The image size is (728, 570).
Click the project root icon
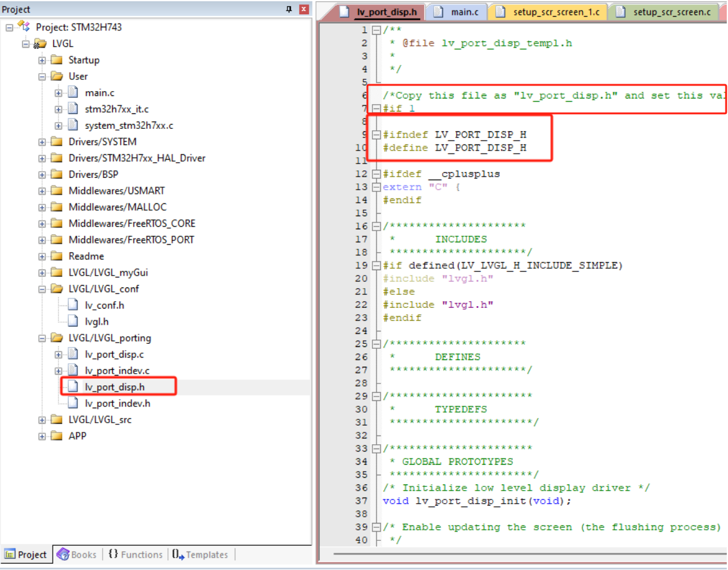(x=24, y=27)
